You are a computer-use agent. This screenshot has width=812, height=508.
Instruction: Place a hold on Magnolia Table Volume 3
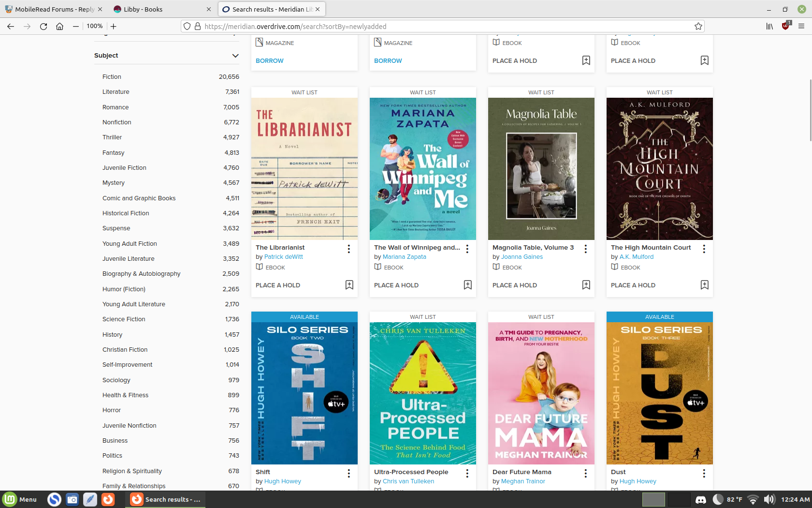click(x=515, y=285)
